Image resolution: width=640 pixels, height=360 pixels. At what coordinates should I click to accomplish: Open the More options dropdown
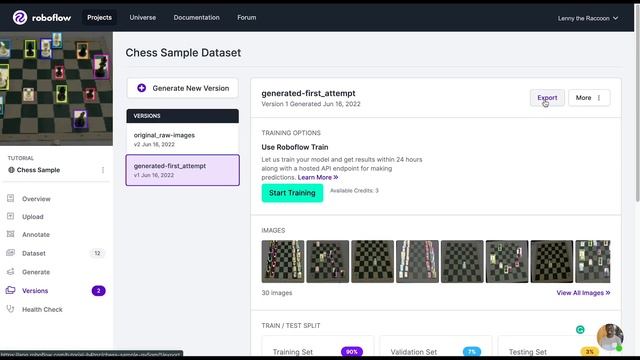(589, 98)
